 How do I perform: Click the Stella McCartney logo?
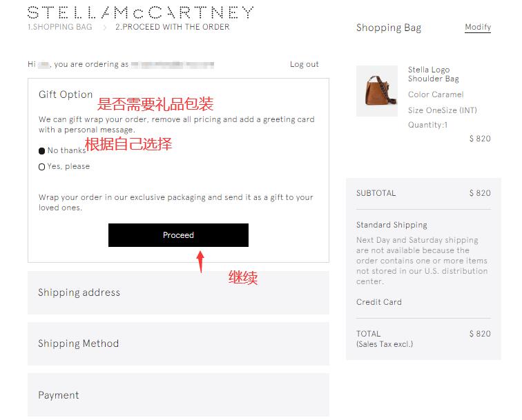pos(140,12)
